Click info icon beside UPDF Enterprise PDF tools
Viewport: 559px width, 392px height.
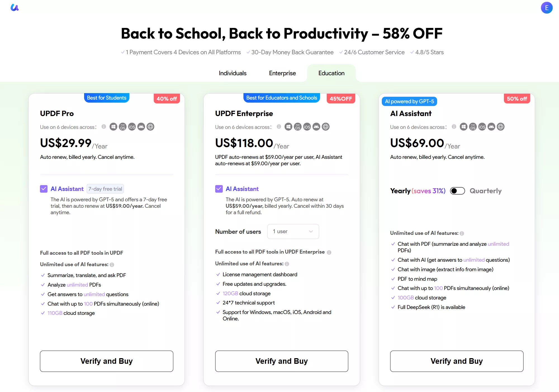pos(329,252)
